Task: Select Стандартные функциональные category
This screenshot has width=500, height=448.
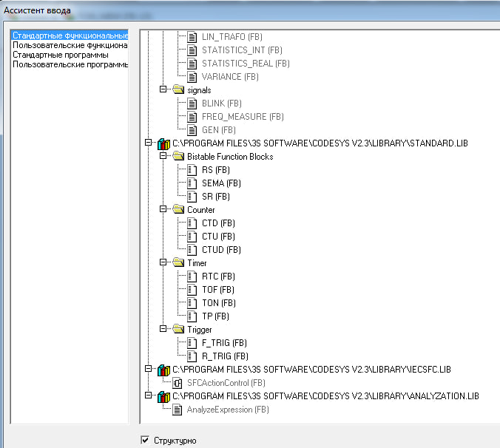Action: click(x=70, y=35)
